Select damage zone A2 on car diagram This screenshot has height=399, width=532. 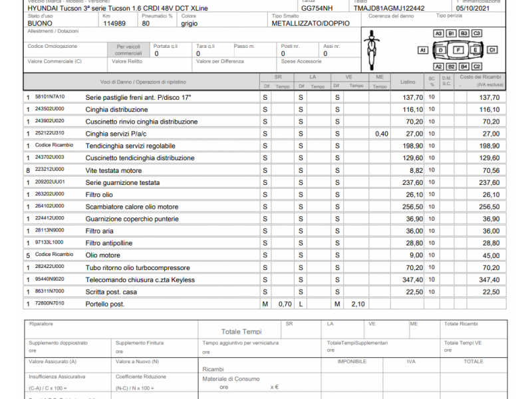[x=438, y=66]
